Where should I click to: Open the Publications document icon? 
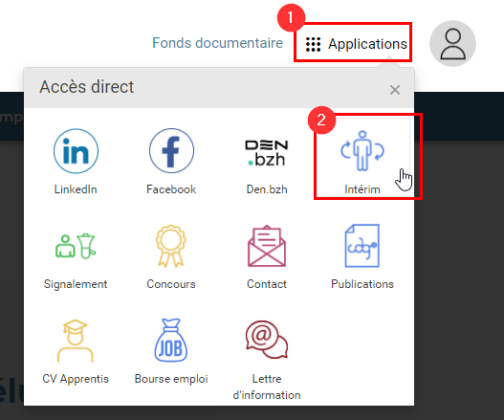pyautogui.click(x=362, y=246)
